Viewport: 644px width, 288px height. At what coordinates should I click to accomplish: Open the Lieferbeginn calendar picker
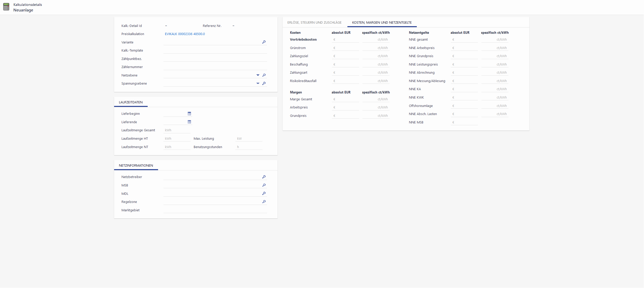(189, 114)
